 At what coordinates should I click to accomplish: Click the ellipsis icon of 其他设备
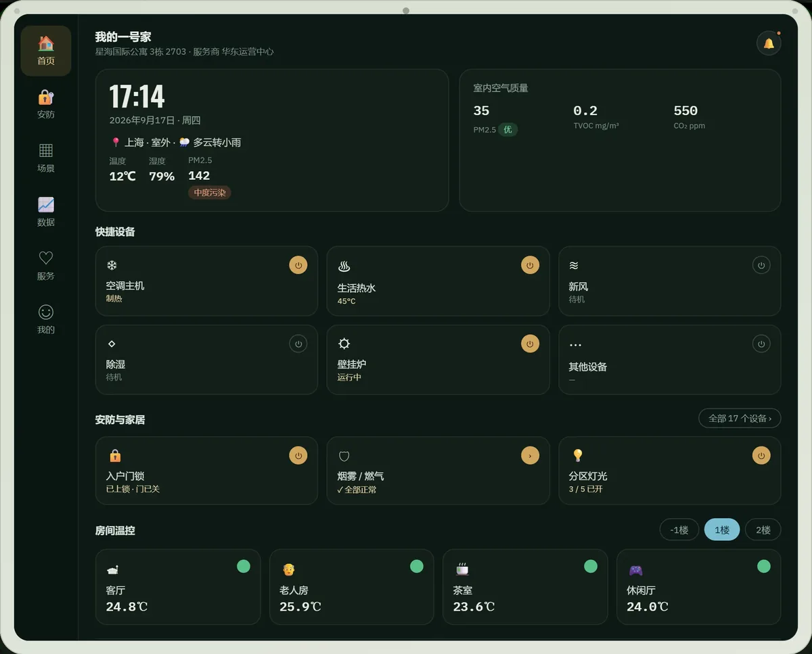[x=575, y=345]
